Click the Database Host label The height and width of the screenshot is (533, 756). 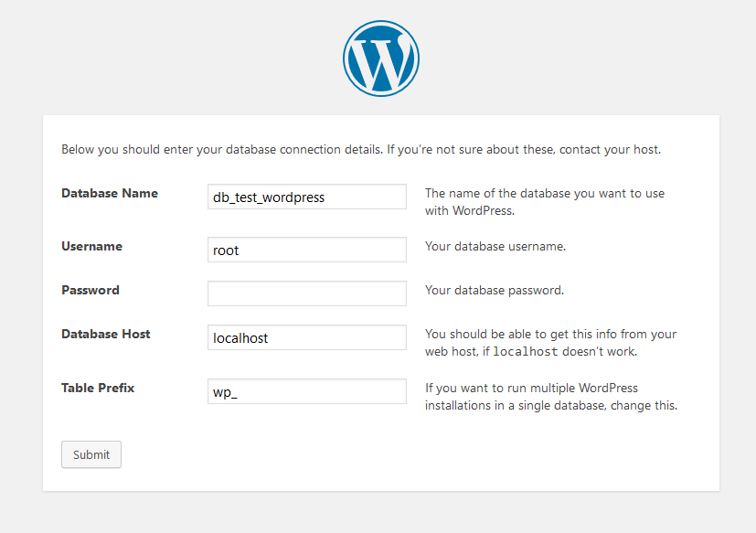coord(105,335)
